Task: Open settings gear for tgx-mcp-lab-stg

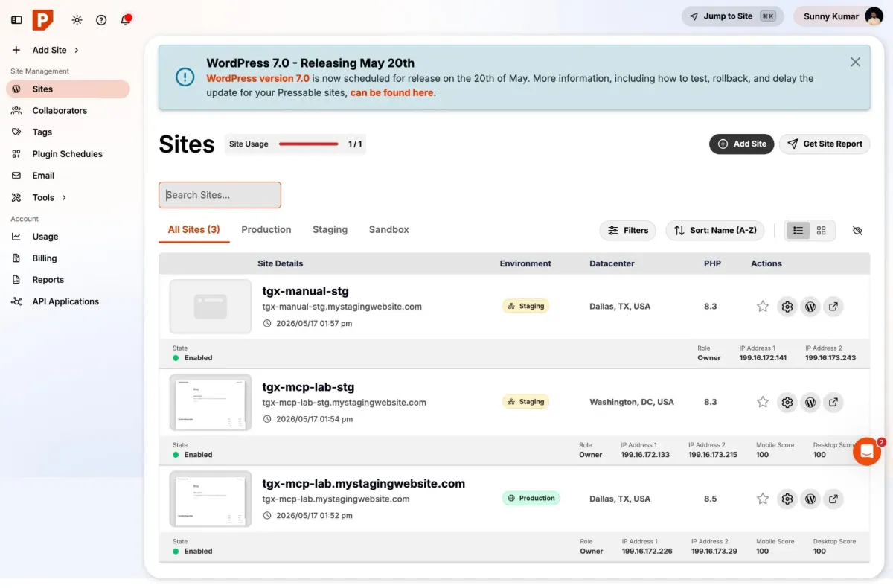Action: click(x=787, y=402)
